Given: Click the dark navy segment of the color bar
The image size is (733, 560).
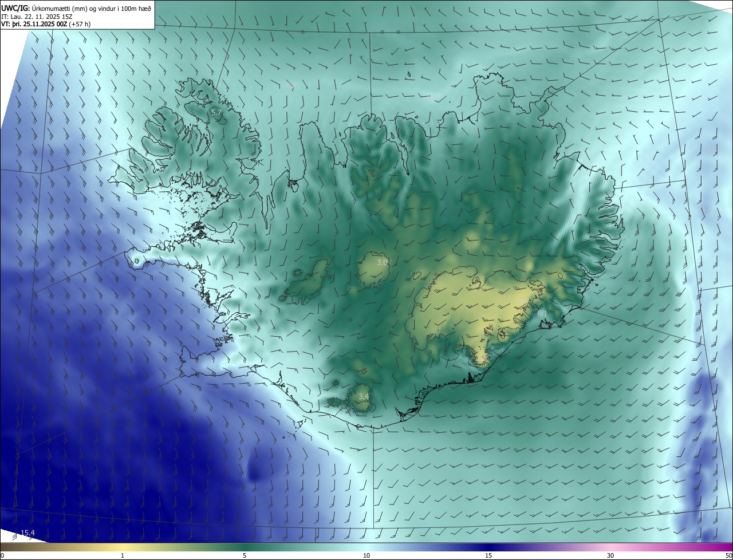Looking at the screenshot, I should tap(488, 547).
